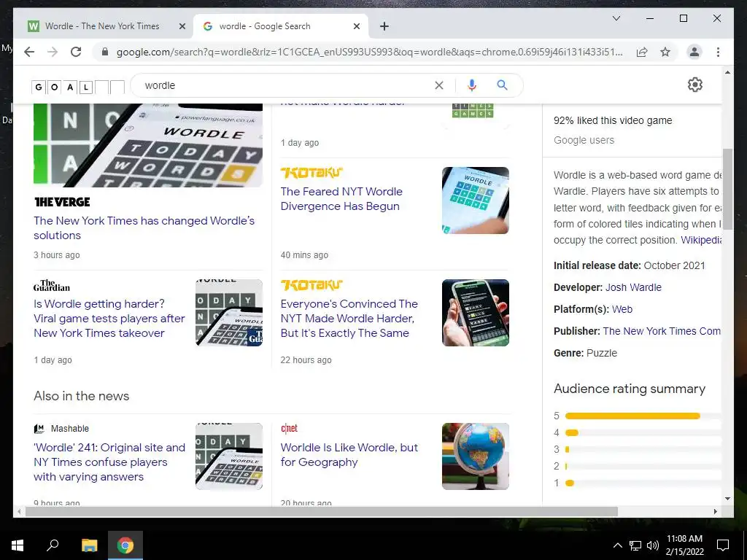Screen dimensions: 747x560
Task: Click the horizontal scrollbar thumb
Action: pos(322,511)
